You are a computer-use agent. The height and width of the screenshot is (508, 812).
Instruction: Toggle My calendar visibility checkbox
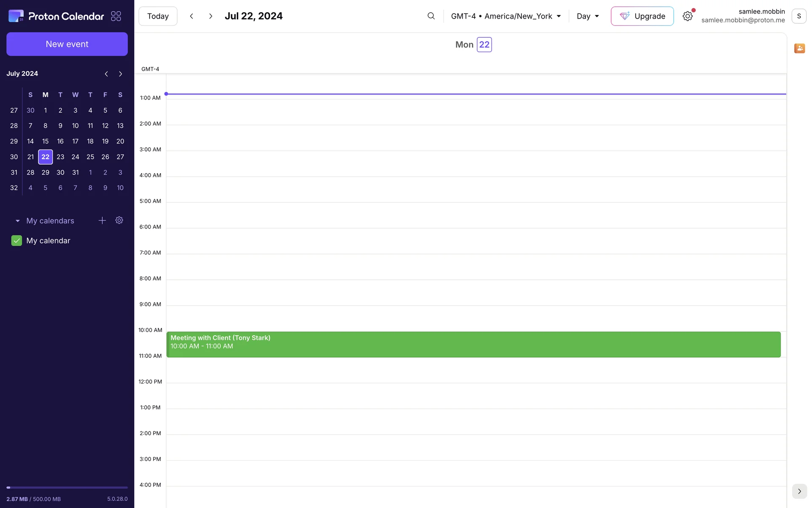click(16, 240)
